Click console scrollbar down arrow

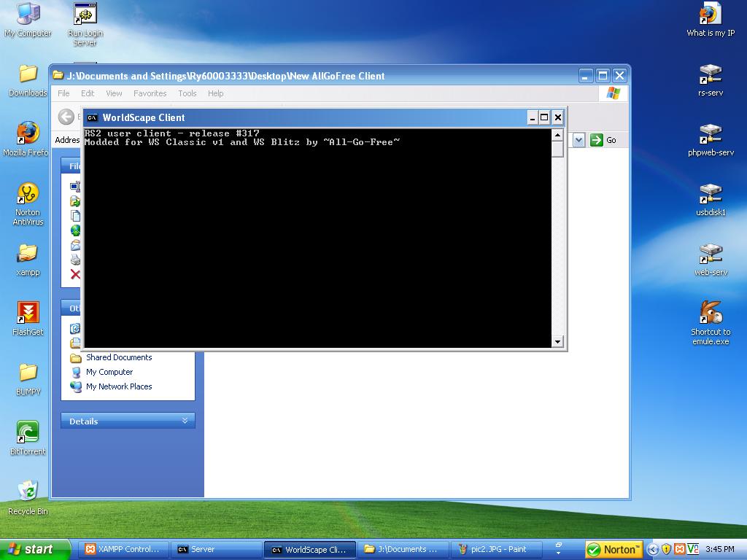pyautogui.click(x=557, y=341)
